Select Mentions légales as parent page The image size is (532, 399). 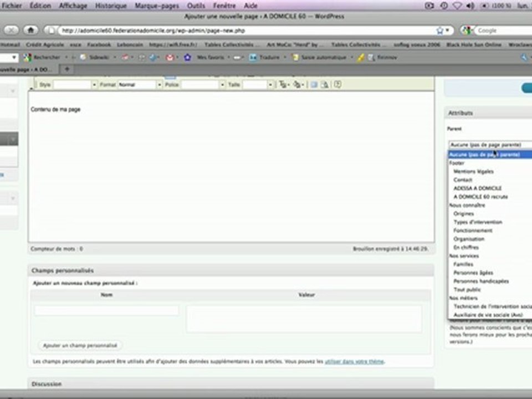point(473,171)
